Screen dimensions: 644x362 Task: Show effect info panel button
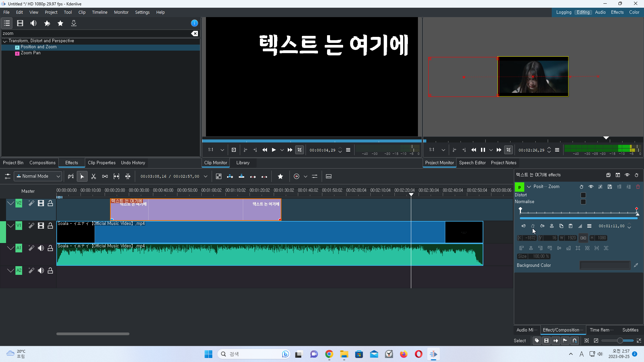(x=195, y=23)
